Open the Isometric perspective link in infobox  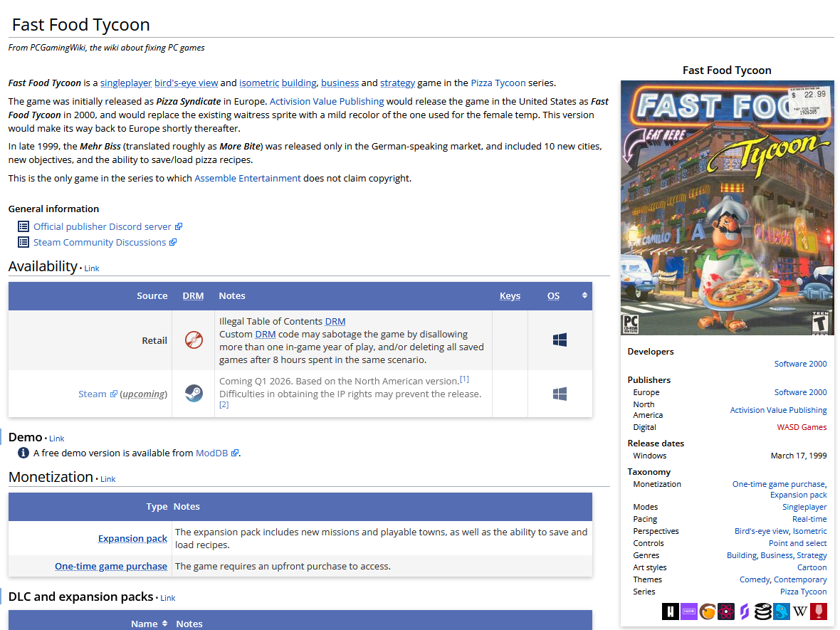pyautogui.click(x=810, y=531)
